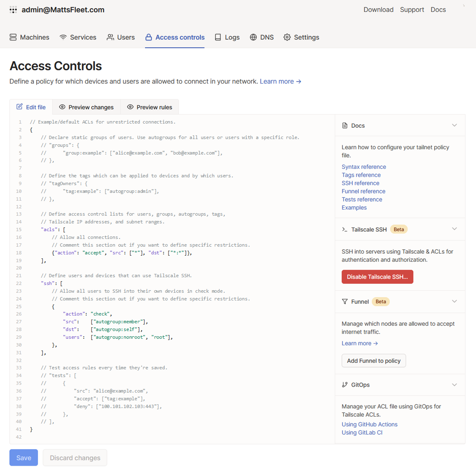Screen dimensions: 476x467
Task: Collapse the Funnel section chevron
Action: click(x=454, y=301)
